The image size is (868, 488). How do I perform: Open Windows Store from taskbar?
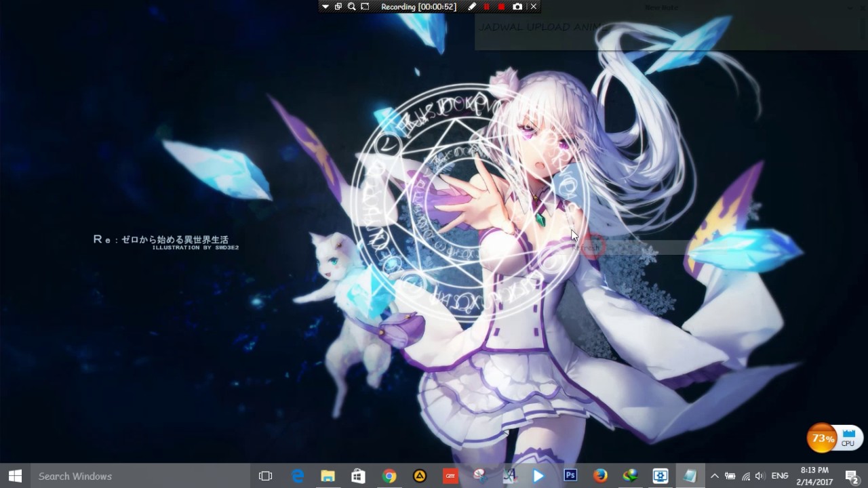coord(359,476)
